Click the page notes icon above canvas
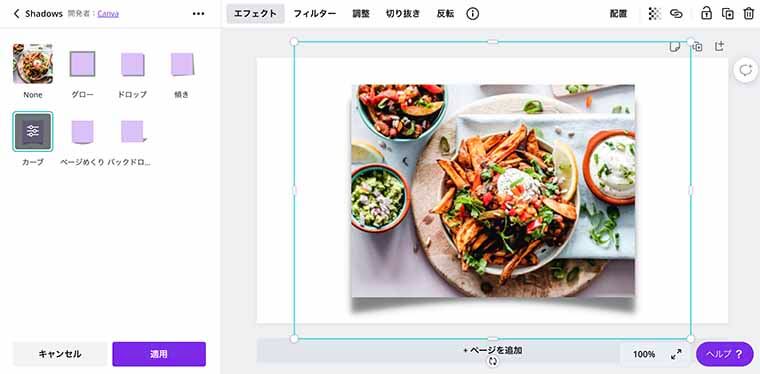 pos(675,47)
